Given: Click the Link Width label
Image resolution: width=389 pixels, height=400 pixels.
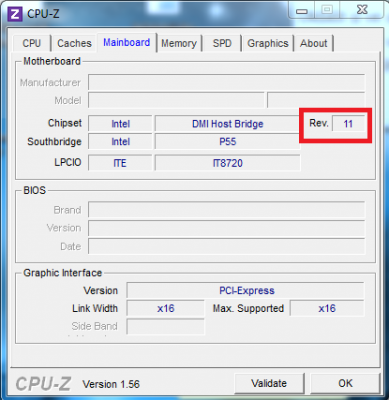Looking at the screenshot, I should [95, 308].
